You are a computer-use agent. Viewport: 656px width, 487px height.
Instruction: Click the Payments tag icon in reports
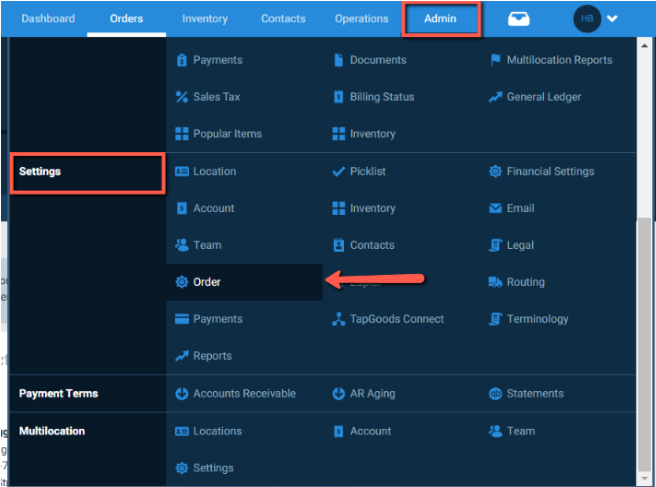(182, 60)
